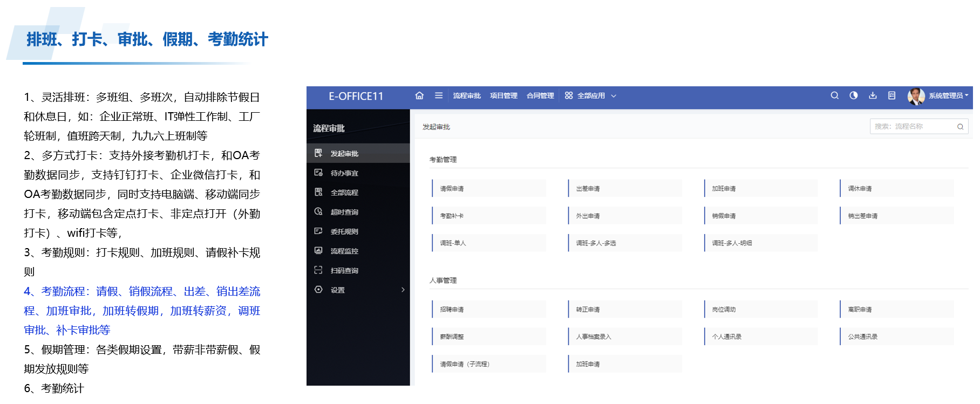Open 外出申请 flow
Viewport: 980px width, 404px height.
(625, 215)
